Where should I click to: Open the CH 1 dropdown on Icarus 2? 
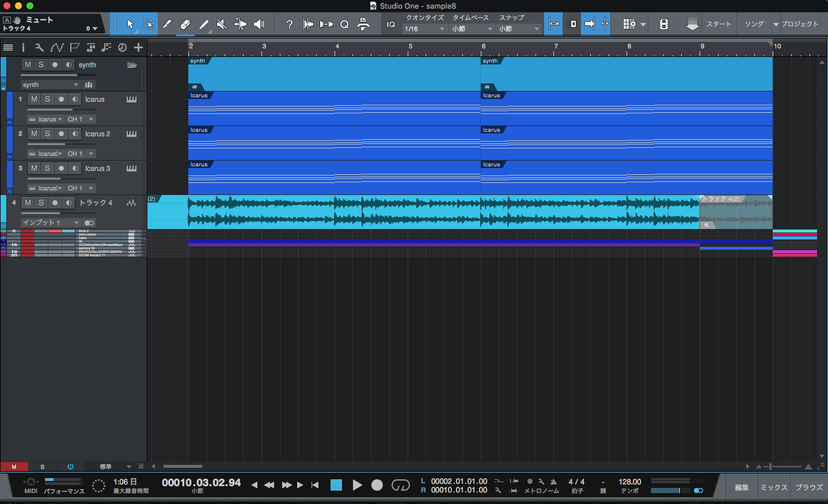(81, 154)
